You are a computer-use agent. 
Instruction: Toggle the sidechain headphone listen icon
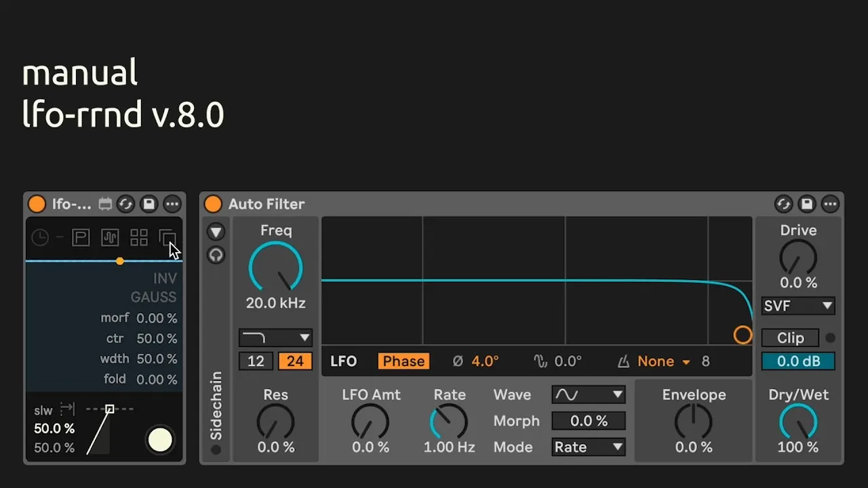point(216,256)
